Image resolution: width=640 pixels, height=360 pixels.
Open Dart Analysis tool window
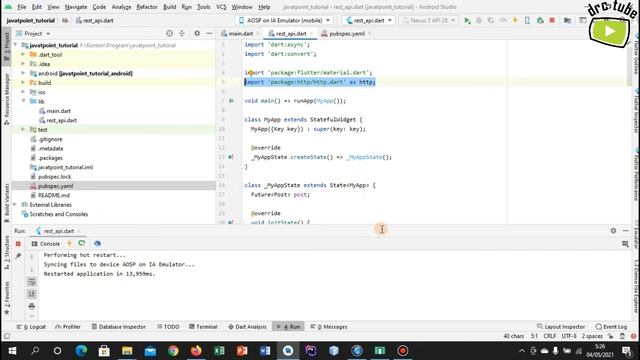[x=247, y=327]
